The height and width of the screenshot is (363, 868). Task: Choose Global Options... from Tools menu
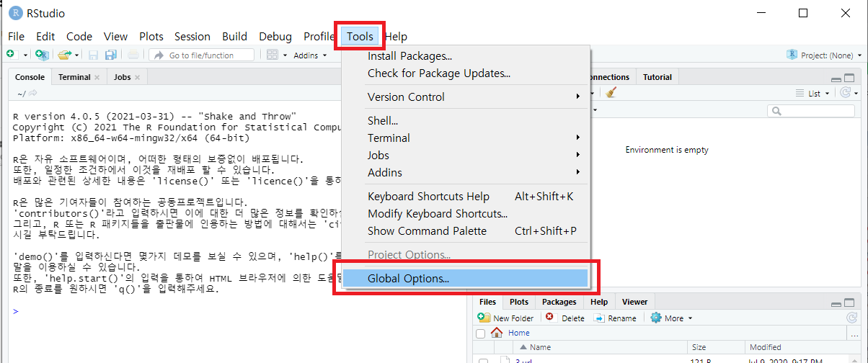466,278
